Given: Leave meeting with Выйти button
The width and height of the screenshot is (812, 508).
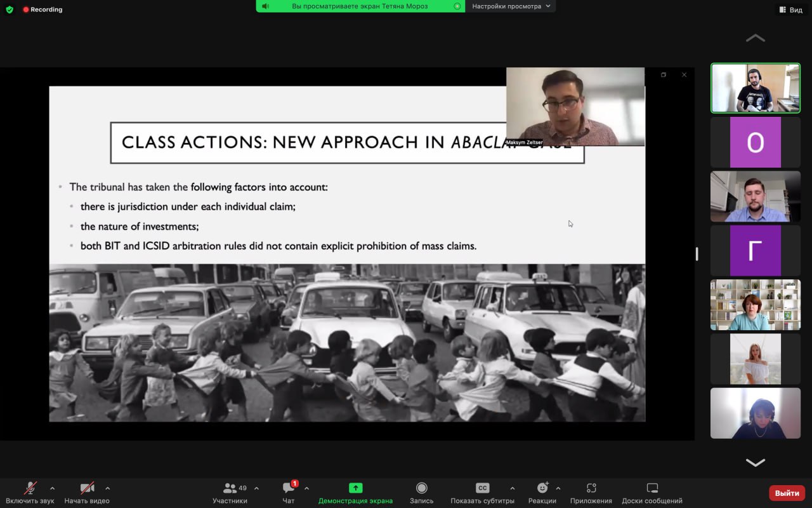Looking at the screenshot, I should pyautogui.click(x=787, y=493).
